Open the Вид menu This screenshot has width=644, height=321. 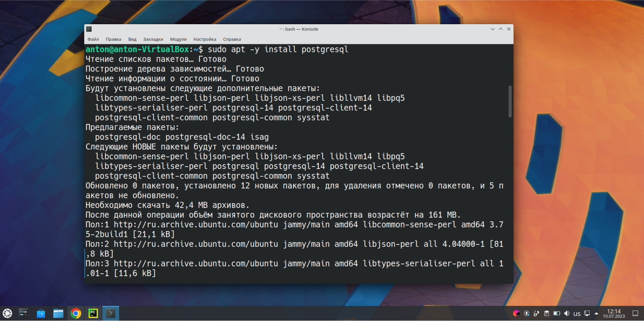click(x=132, y=39)
